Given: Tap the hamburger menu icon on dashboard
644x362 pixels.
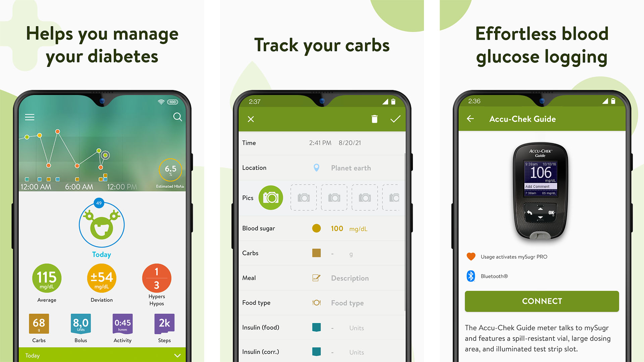Looking at the screenshot, I should [29, 118].
